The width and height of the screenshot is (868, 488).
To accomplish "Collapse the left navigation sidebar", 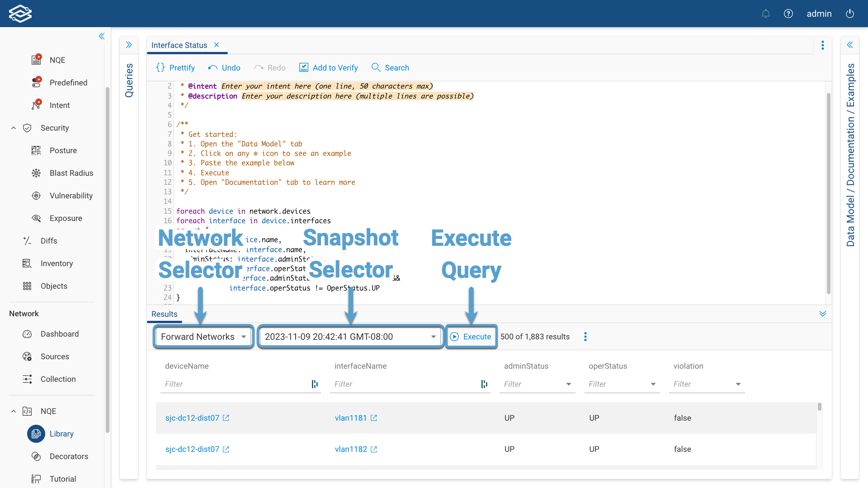I will pyautogui.click(x=102, y=36).
